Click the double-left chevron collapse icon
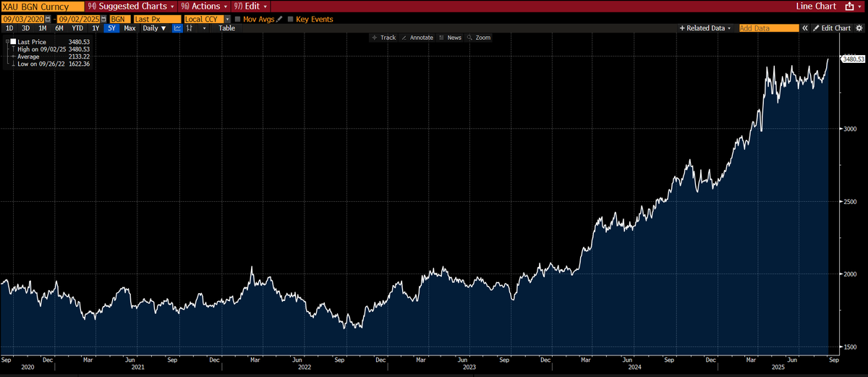 (805, 28)
